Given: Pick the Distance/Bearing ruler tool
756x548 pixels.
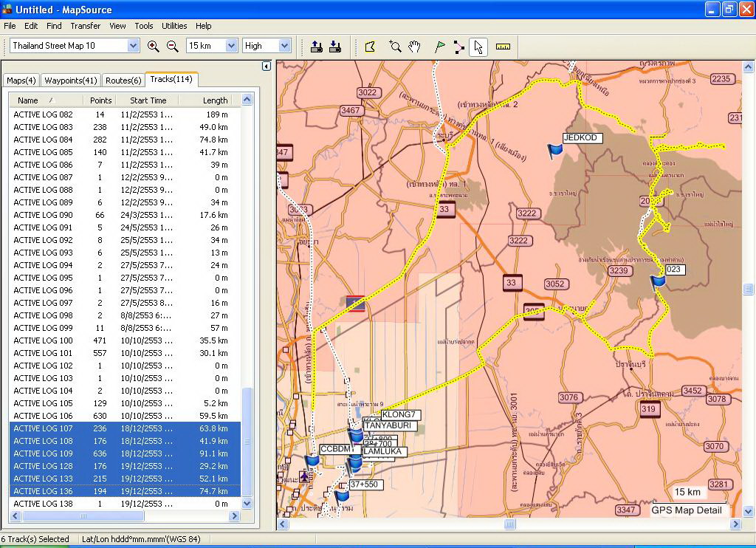Looking at the screenshot, I should (504, 47).
